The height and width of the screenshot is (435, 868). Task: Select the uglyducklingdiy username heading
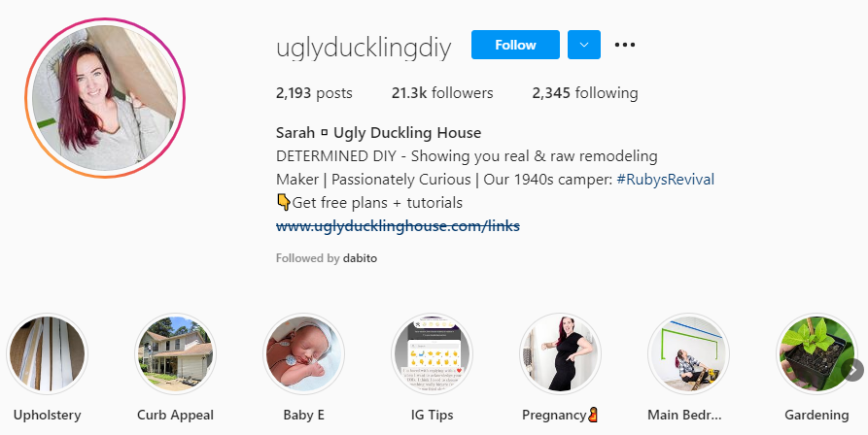click(364, 48)
